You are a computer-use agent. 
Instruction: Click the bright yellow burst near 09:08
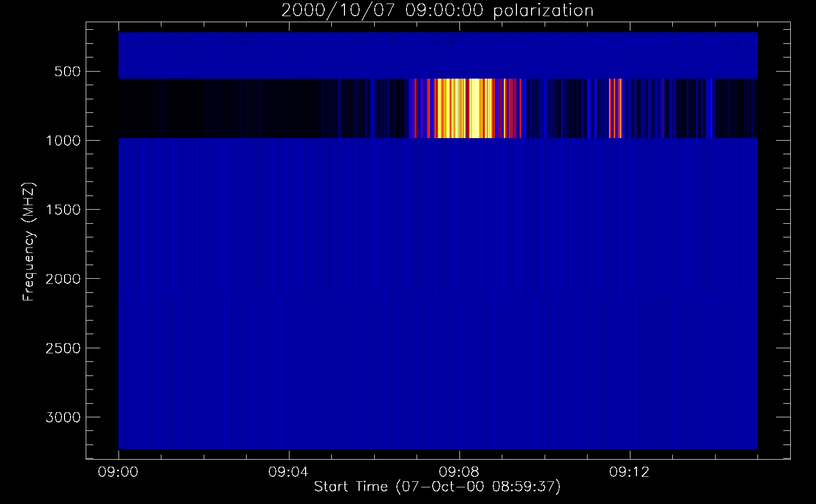tap(464, 108)
